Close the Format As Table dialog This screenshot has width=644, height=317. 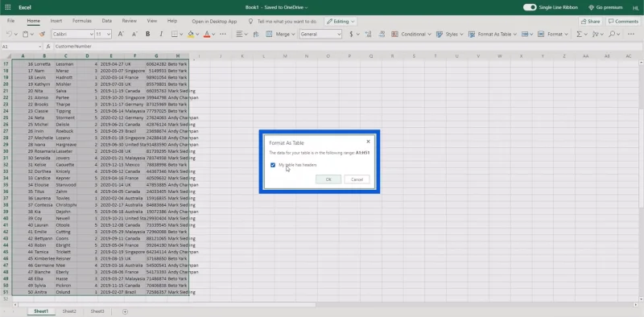(368, 142)
